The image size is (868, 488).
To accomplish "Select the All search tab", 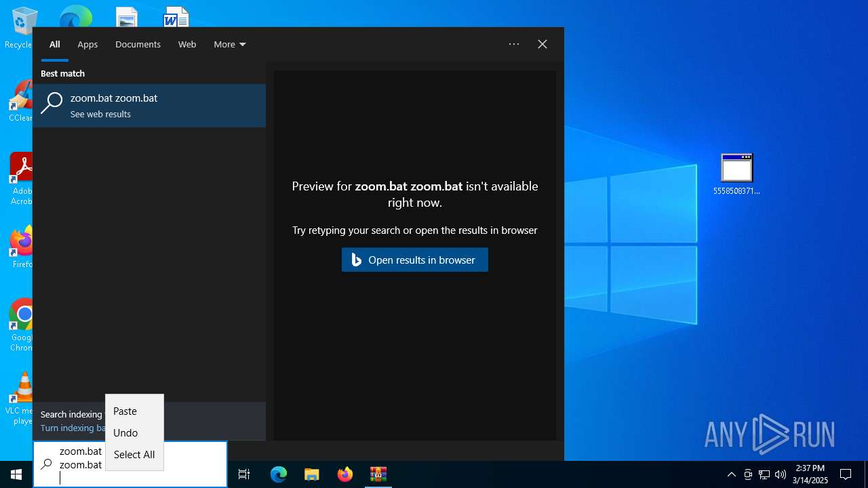I will pos(55,45).
